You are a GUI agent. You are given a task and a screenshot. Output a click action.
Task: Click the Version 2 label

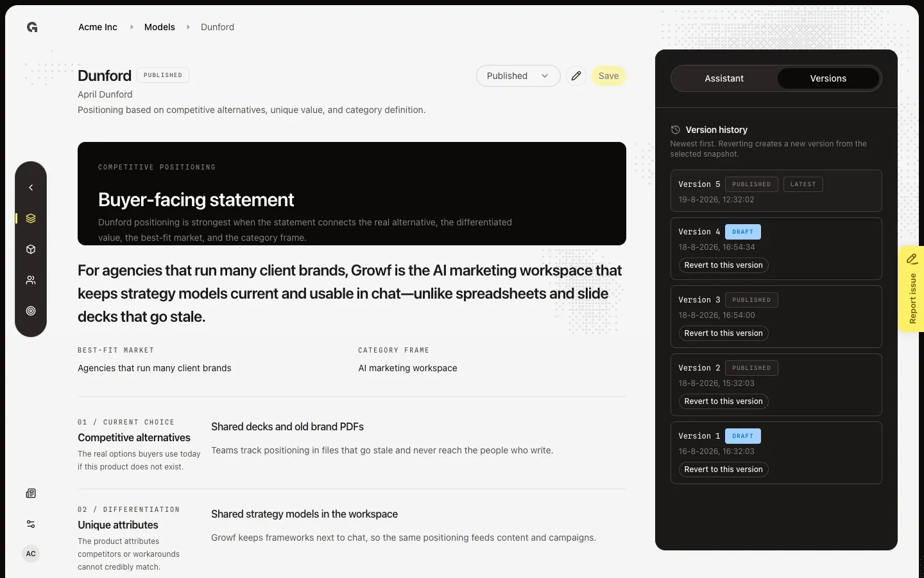pos(699,368)
